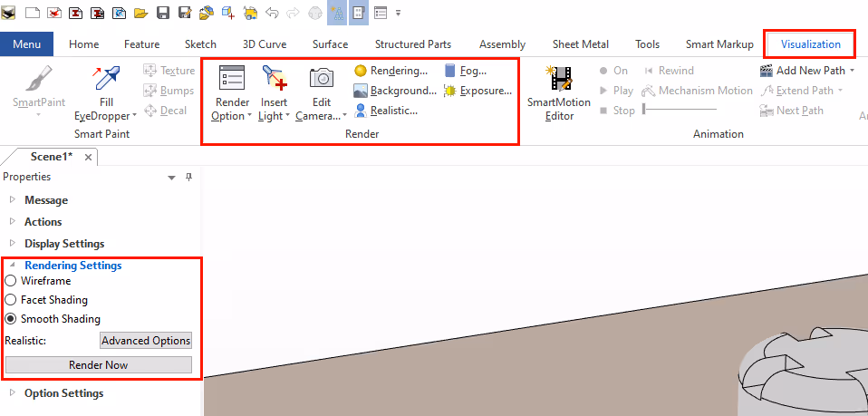868x416 pixels.
Task: Create a new blank scene
Action: pos(33,12)
